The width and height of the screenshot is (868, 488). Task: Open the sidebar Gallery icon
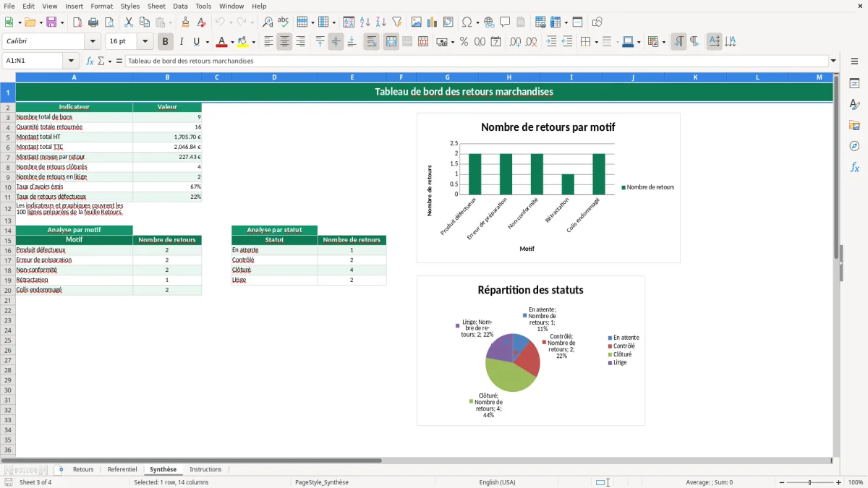tap(854, 126)
